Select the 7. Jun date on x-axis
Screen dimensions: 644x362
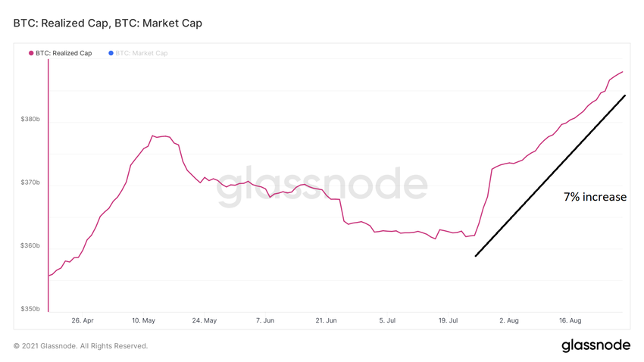pyautogui.click(x=265, y=321)
